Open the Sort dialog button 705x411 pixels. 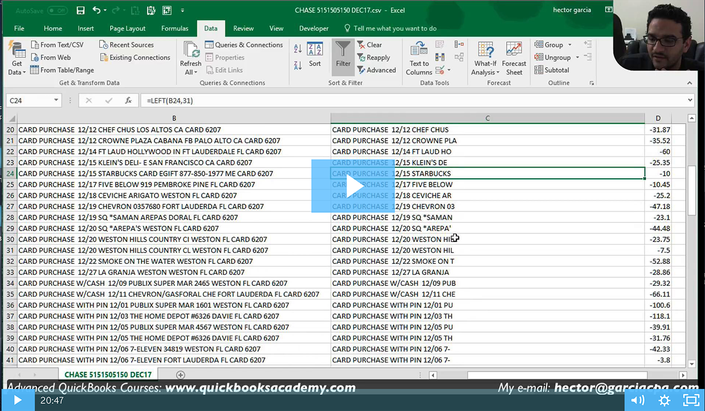(x=315, y=54)
